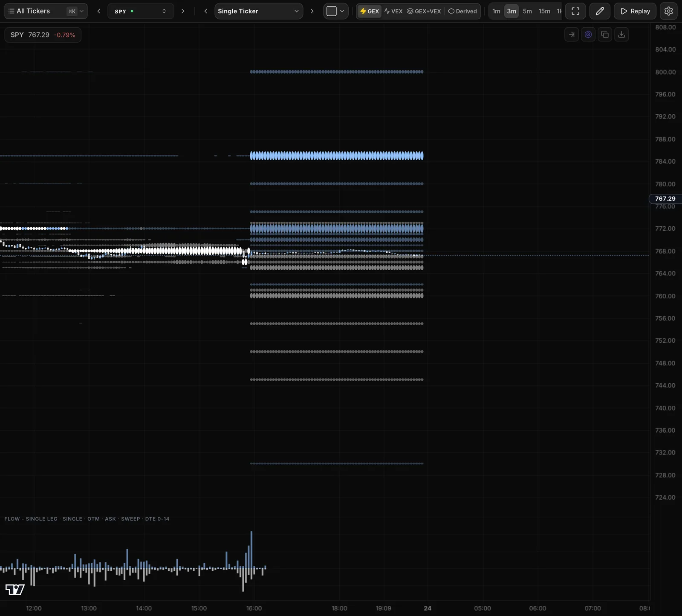Click the TradingView logo
This screenshot has width=682, height=616.
click(x=15, y=590)
